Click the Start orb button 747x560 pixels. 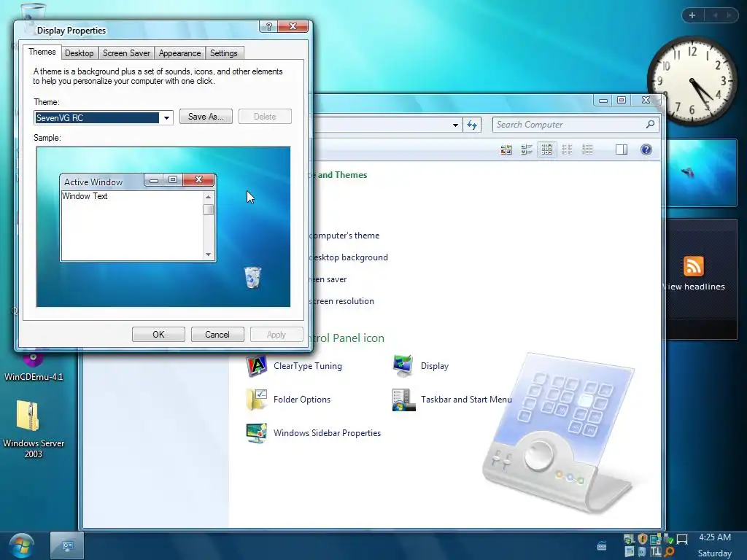click(20, 545)
